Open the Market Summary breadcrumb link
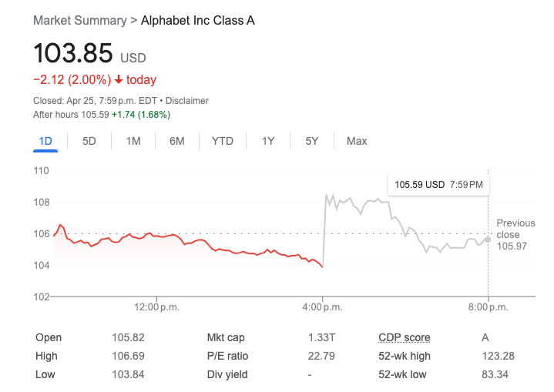Viewport: 554px width, 392px height. click(79, 20)
